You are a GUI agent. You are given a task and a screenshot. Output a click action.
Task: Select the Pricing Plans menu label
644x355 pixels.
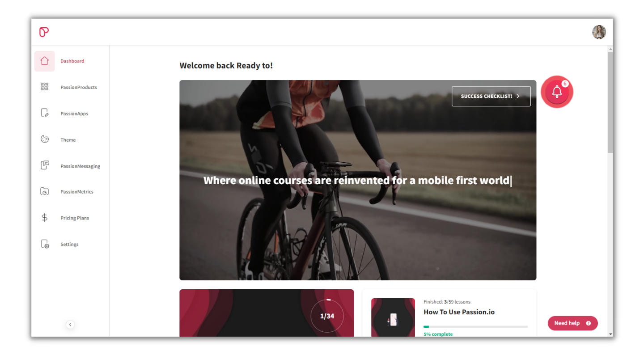click(75, 218)
